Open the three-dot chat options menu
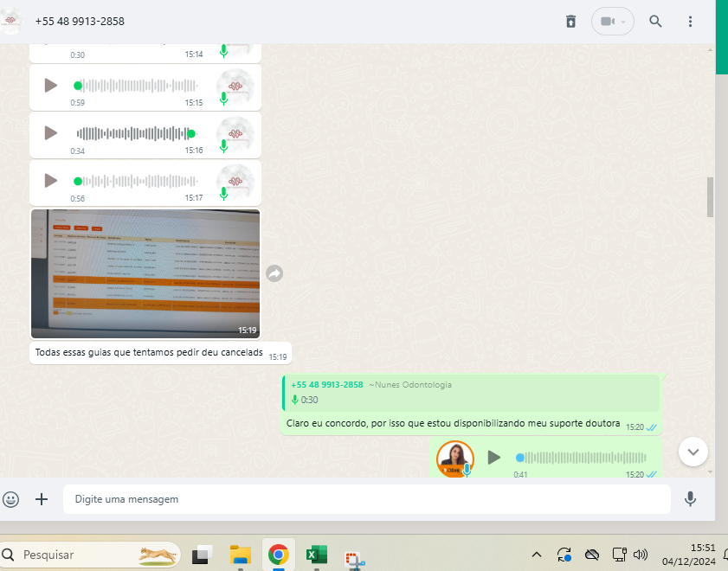 point(690,22)
